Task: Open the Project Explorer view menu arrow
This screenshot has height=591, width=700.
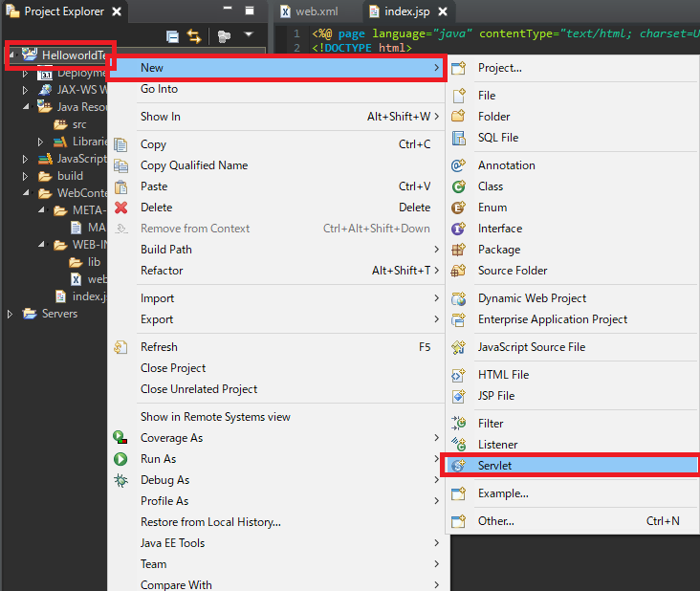Action: click(249, 34)
